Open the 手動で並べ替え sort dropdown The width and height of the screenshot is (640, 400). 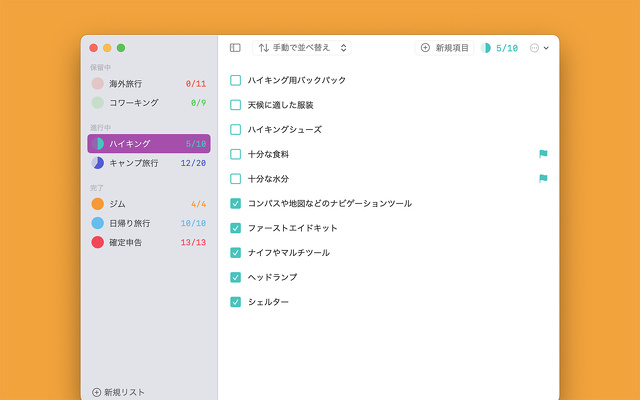[304, 47]
